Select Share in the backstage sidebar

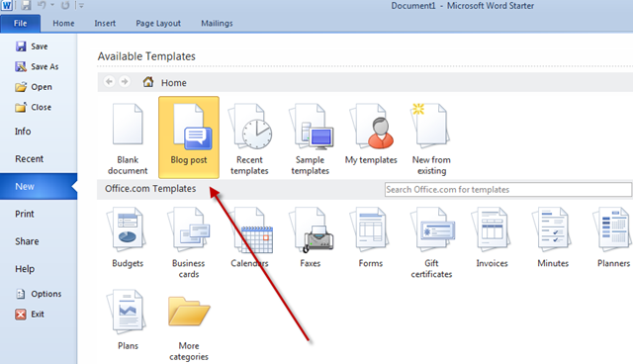click(27, 241)
